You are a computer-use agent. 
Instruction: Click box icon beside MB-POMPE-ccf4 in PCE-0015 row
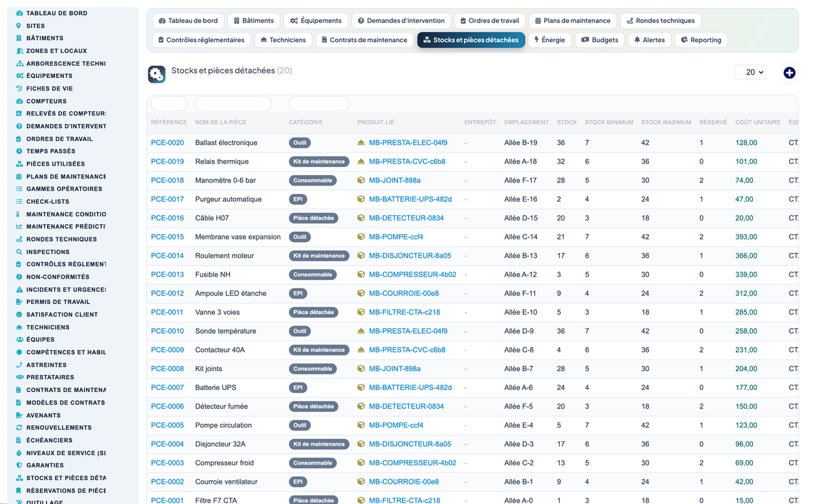pyautogui.click(x=361, y=237)
